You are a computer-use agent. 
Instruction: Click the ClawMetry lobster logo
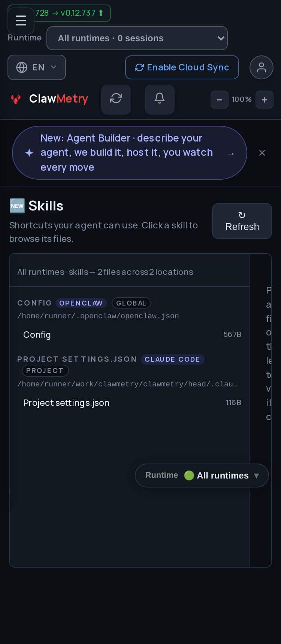point(16,99)
